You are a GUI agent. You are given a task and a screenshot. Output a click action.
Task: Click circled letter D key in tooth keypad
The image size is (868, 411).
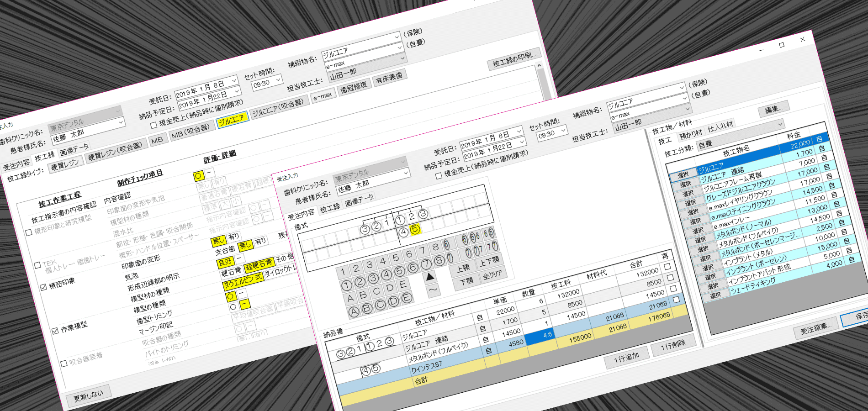pyautogui.click(x=393, y=302)
